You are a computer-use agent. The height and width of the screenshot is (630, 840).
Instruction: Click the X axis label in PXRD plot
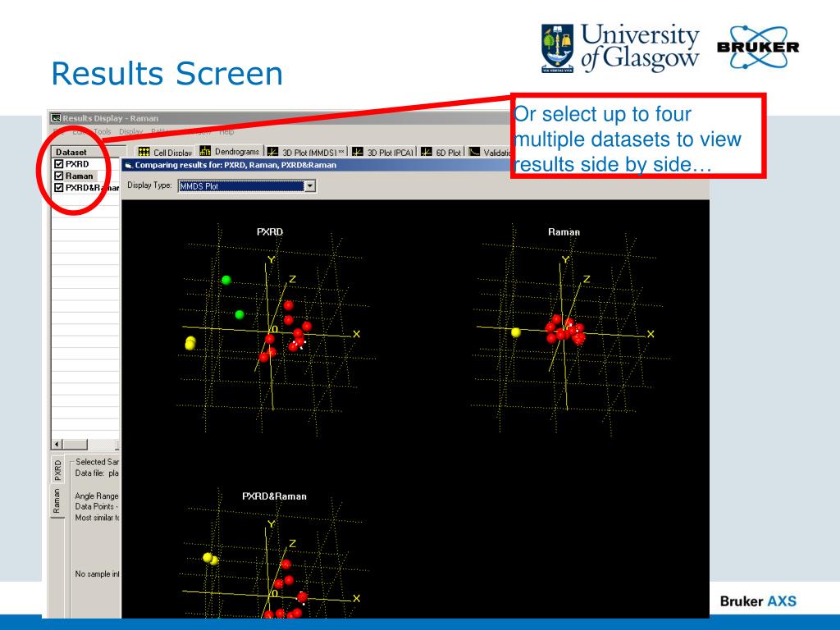(356, 335)
